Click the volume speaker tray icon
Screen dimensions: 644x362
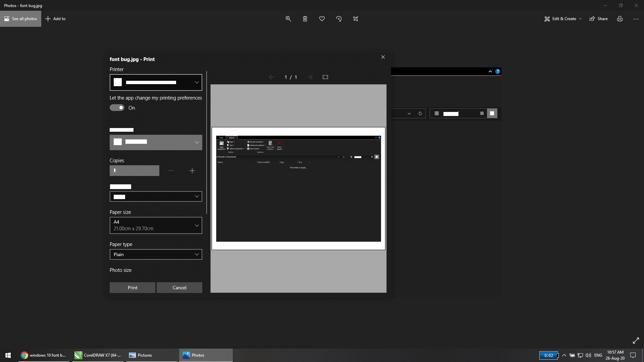pos(588,355)
